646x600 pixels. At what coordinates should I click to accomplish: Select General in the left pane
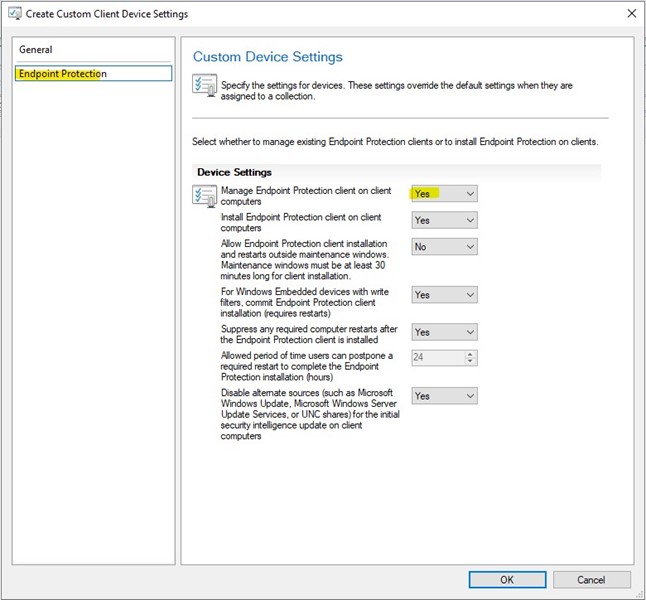click(36, 49)
